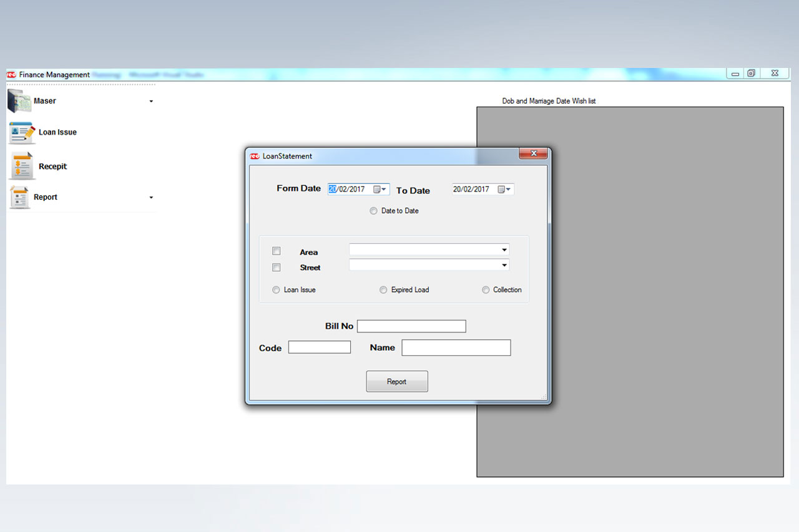The image size is (799, 532).
Task: Expand the Street dropdown list
Action: pos(504,265)
